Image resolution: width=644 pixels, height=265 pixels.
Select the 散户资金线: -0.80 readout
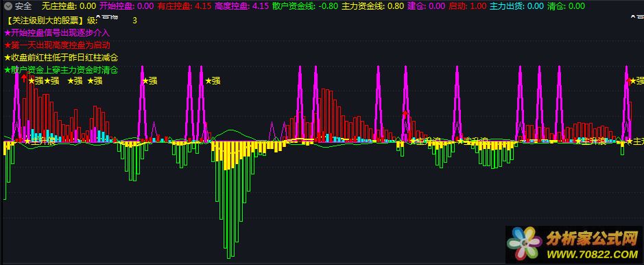(x=305, y=6)
